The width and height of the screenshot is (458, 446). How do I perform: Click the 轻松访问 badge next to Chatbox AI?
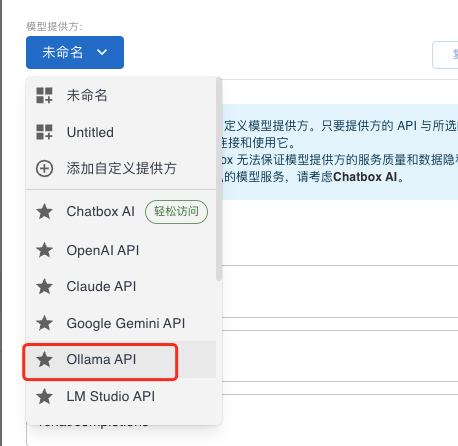click(176, 212)
